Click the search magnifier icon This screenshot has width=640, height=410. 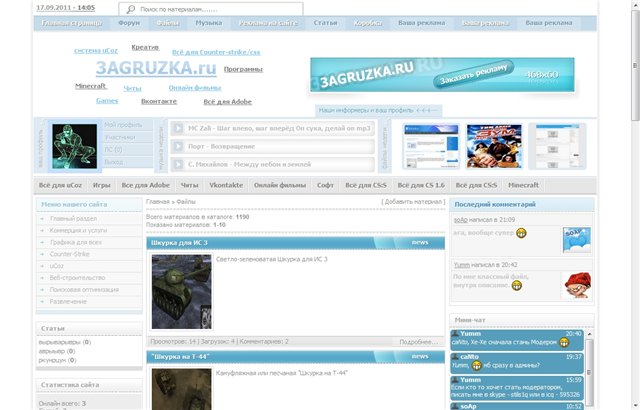[131, 9]
